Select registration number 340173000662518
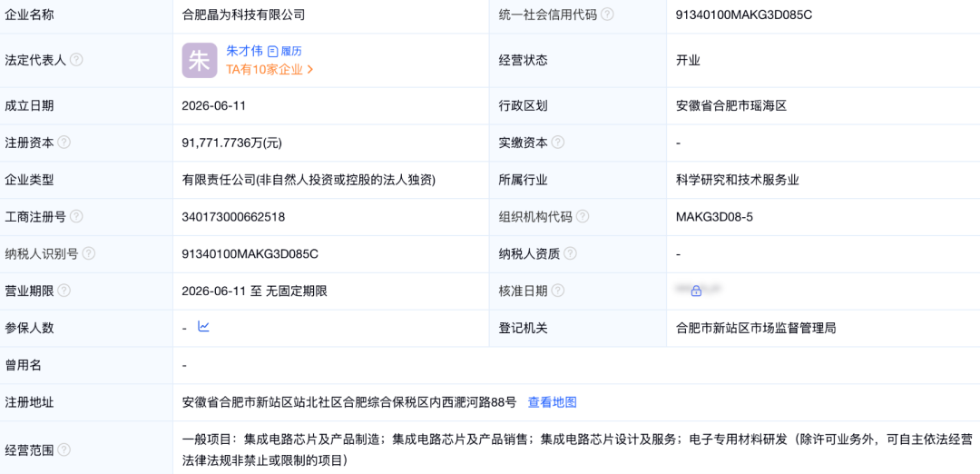Viewport: 980px width, 474px height. point(234,216)
